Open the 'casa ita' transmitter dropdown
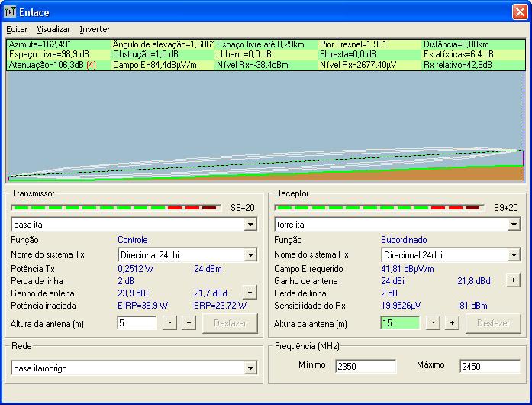The image size is (532, 405). (250, 225)
